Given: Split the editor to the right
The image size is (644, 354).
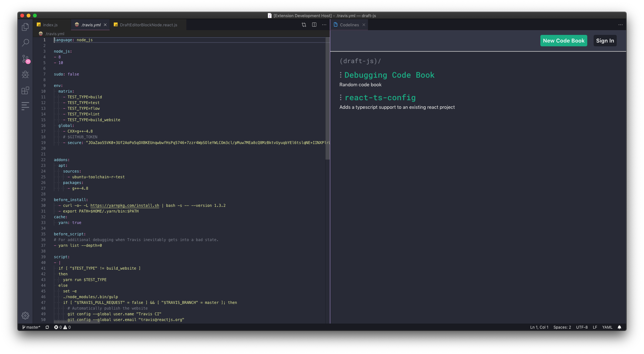Looking at the screenshot, I should pyautogui.click(x=314, y=25).
